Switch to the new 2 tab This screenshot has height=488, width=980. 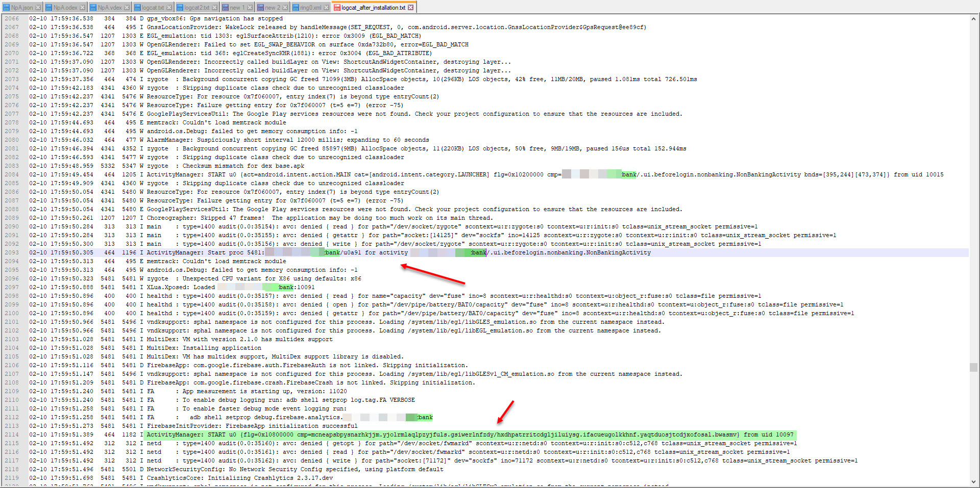pos(273,8)
